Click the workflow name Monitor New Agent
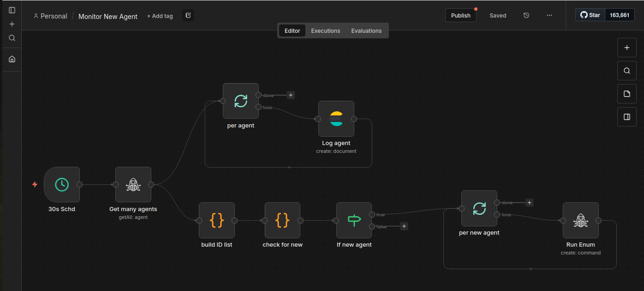 click(108, 16)
